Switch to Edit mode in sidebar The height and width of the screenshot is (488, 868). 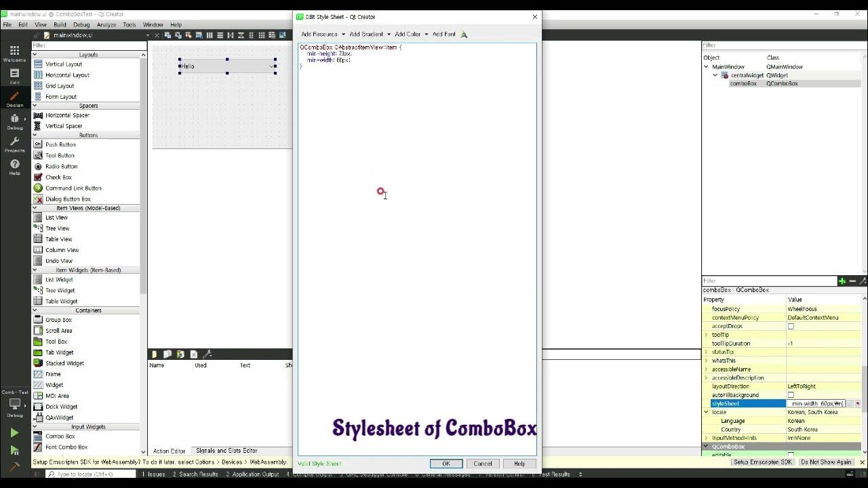coord(14,76)
